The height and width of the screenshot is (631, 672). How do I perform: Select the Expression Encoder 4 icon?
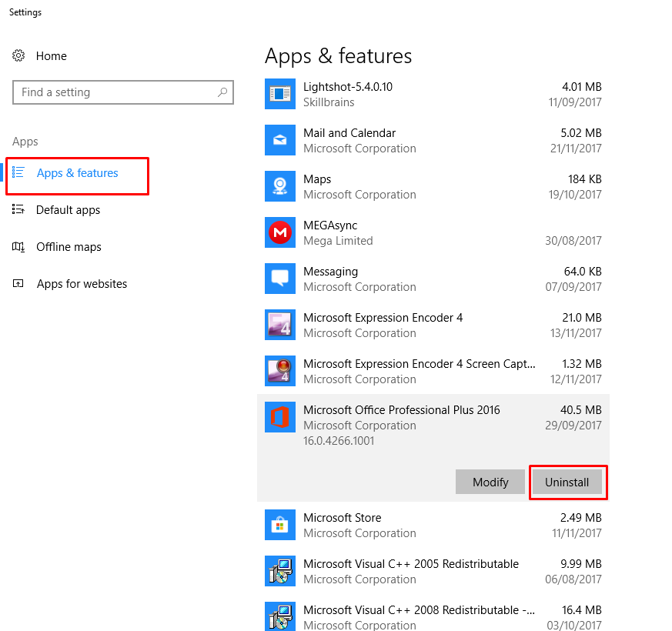[280, 325]
